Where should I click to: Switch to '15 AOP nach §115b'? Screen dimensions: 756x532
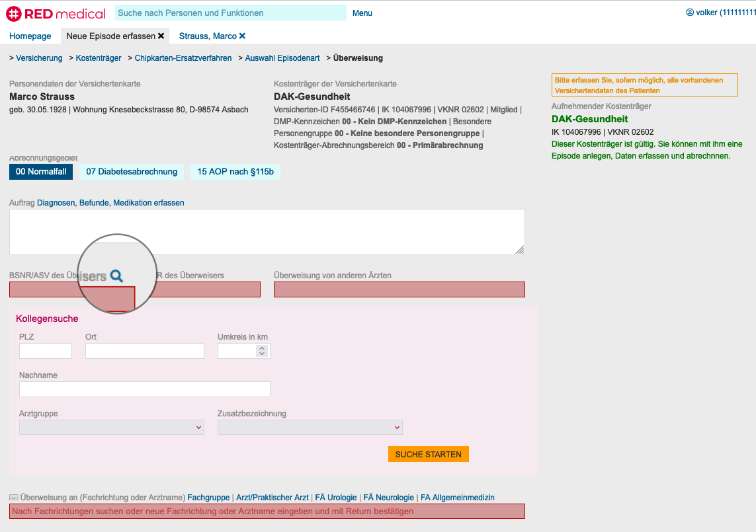235,172
